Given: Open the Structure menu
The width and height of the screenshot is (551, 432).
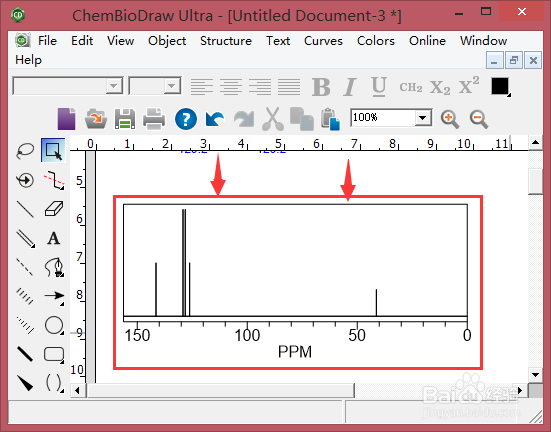Looking at the screenshot, I should tap(226, 41).
